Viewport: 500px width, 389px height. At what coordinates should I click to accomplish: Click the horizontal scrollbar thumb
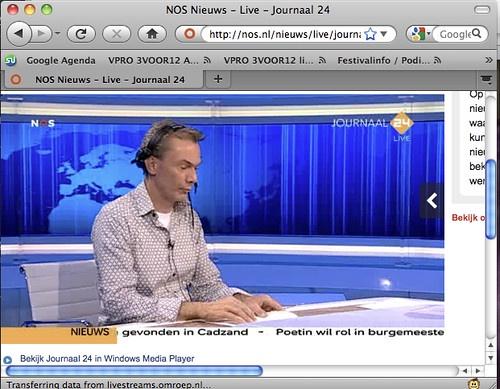(134, 371)
